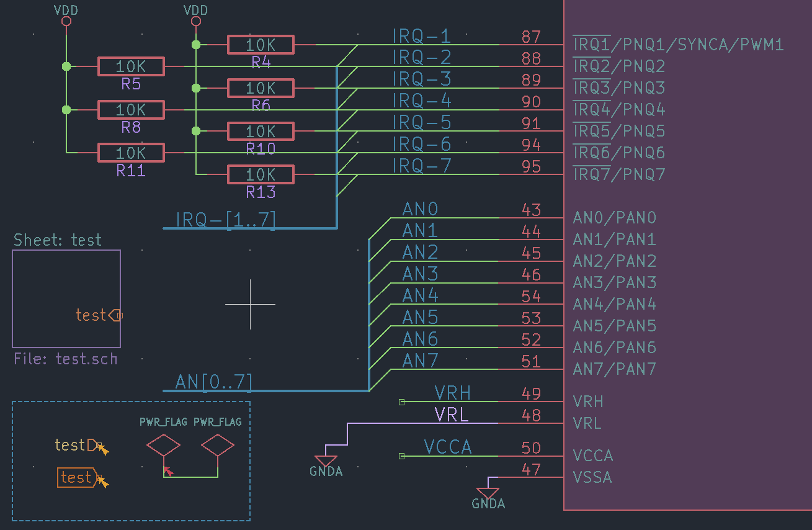Click the right PWR_FLAG symbol
Image resolution: width=812 pixels, height=530 pixels.
pos(217,444)
